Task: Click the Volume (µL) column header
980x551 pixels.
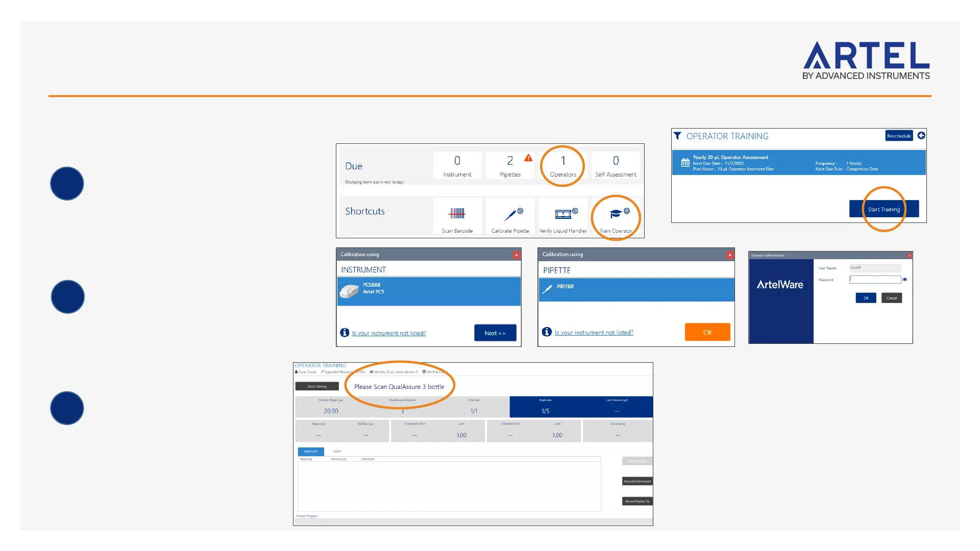Action: (x=339, y=459)
